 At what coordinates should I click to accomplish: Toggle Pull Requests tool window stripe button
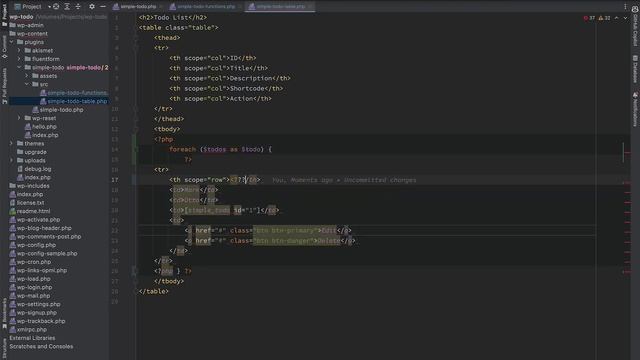(4, 86)
